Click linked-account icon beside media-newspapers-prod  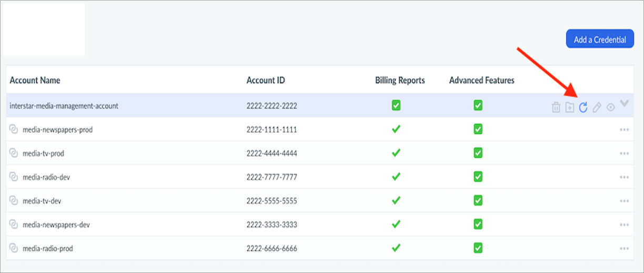tap(14, 129)
